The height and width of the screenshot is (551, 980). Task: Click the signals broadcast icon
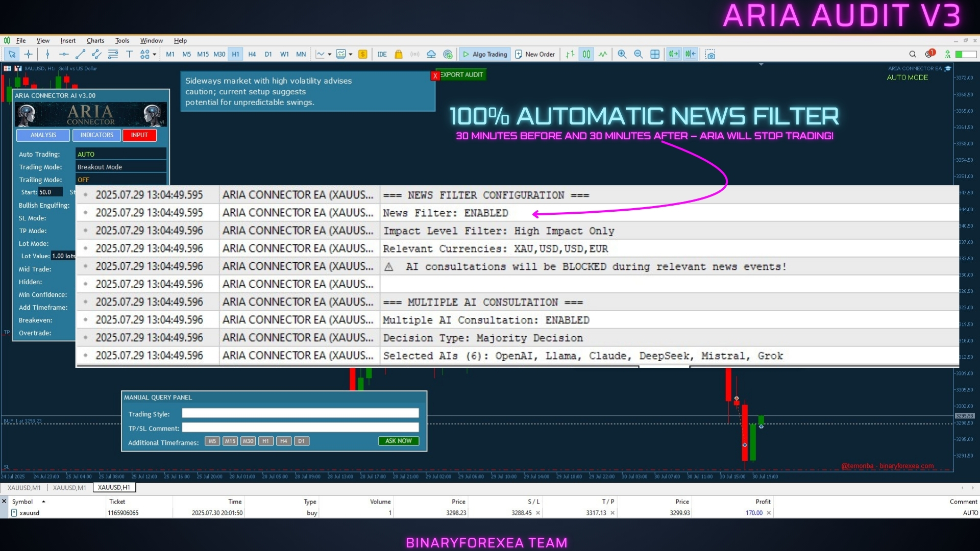(x=415, y=54)
